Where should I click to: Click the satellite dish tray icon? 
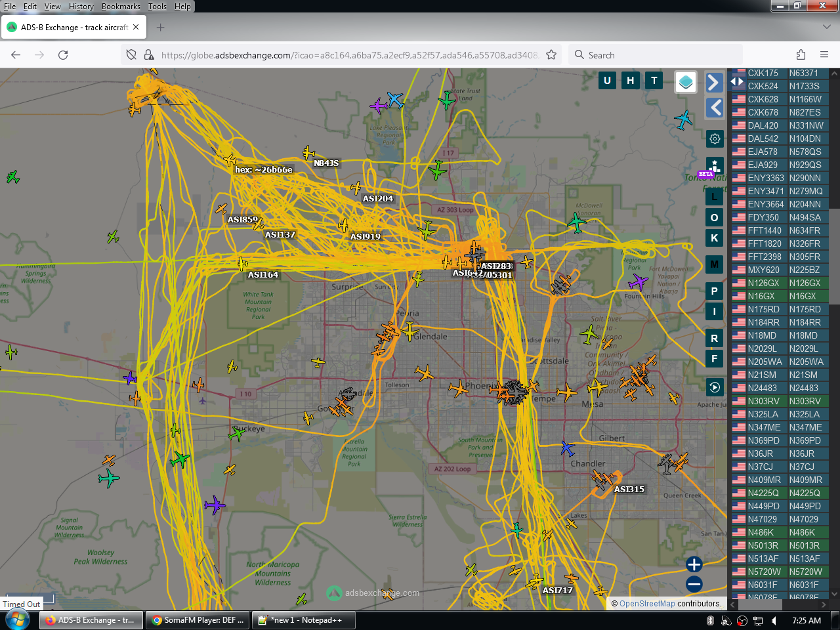726,621
